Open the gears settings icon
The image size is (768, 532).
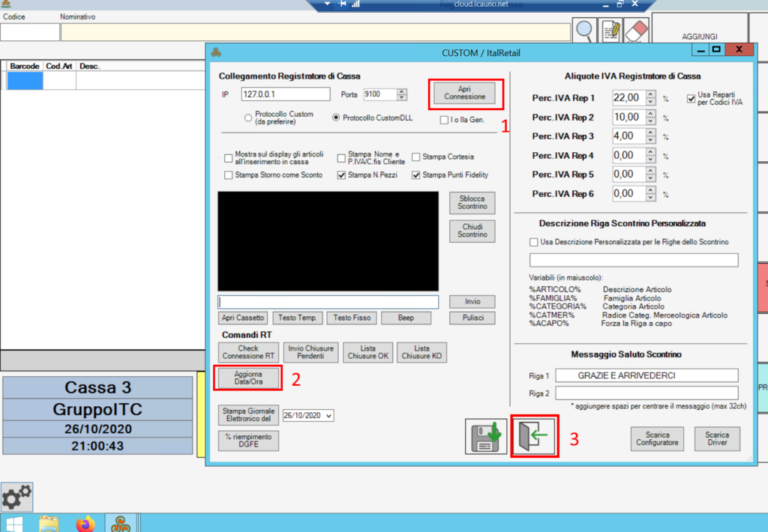pyautogui.click(x=16, y=498)
